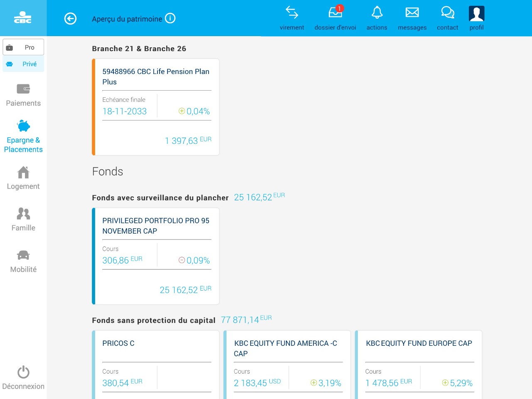Open the contact chat icon

click(x=448, y=12)
